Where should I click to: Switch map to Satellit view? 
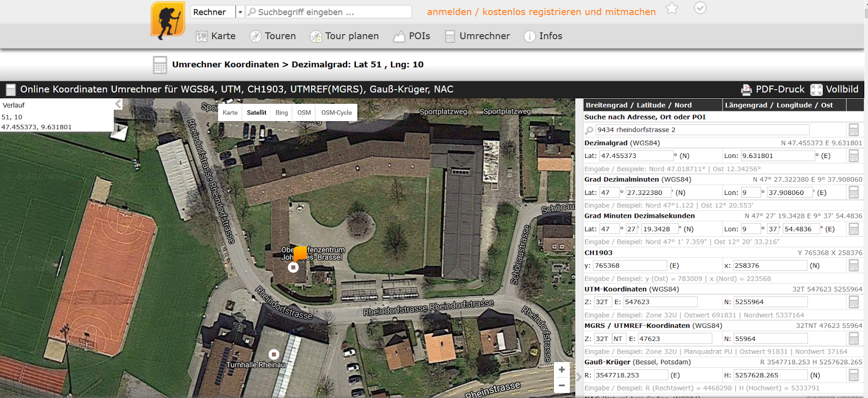[x=257, y=112]
